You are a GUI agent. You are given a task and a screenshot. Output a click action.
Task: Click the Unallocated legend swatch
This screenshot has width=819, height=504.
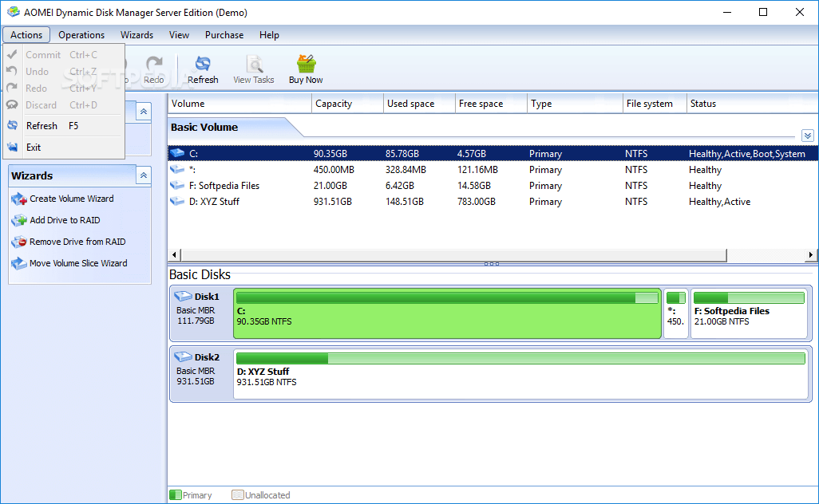pos(238,494)
